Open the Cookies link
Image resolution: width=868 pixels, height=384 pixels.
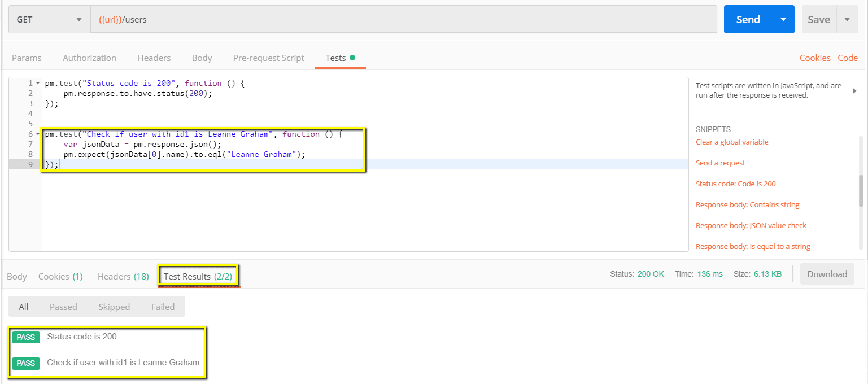[x=814, y=58]
